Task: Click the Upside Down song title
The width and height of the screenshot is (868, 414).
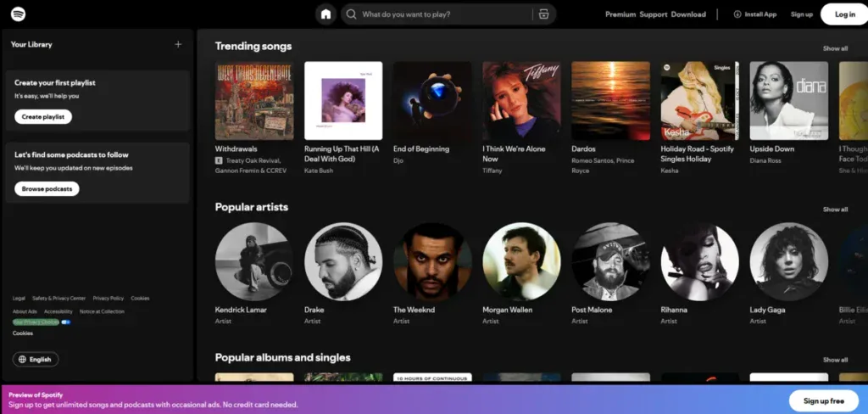Action: (771, 149)
